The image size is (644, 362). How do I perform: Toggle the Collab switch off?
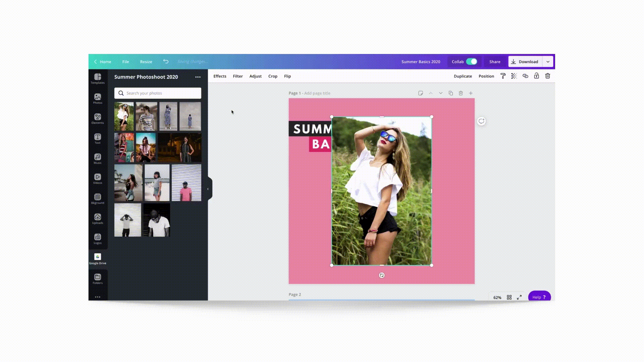tap(472, 62)
